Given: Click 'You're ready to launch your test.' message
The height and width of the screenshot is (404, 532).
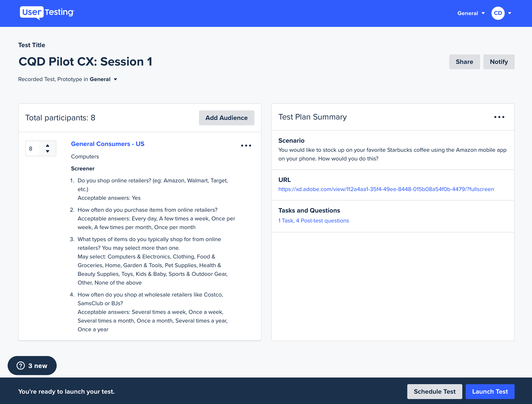Looking at the screenshot, I should [66, 392].
